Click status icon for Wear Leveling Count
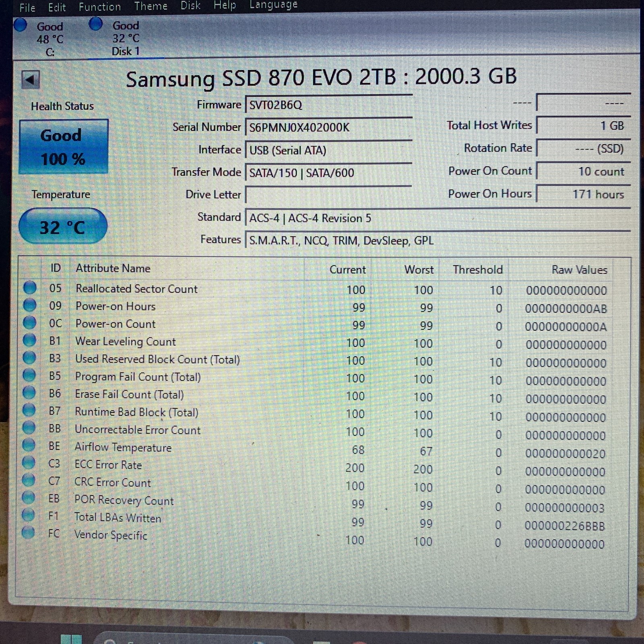644x644 pixels. coord(29,340)
